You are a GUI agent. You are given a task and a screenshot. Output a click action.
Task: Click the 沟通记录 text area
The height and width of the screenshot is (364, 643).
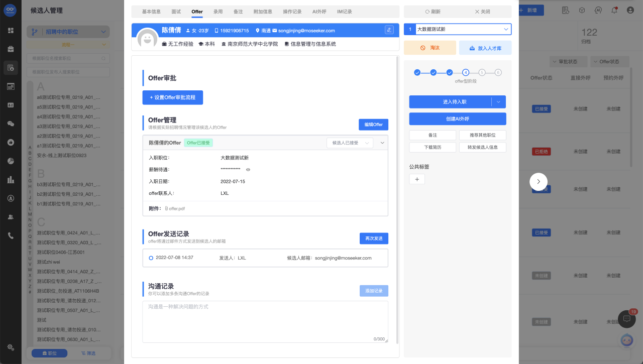pos(265,322)
